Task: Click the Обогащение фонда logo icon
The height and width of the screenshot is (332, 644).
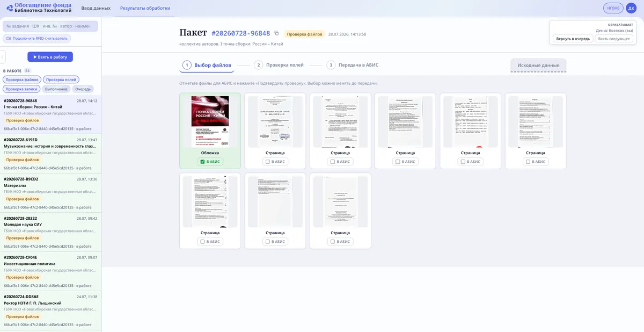Action: tap(10, 8)
